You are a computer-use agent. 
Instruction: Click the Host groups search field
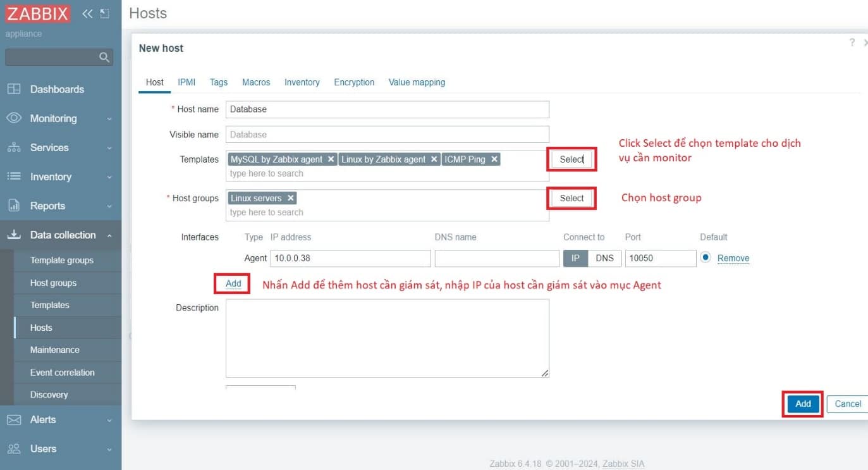[x=387, y=213]
